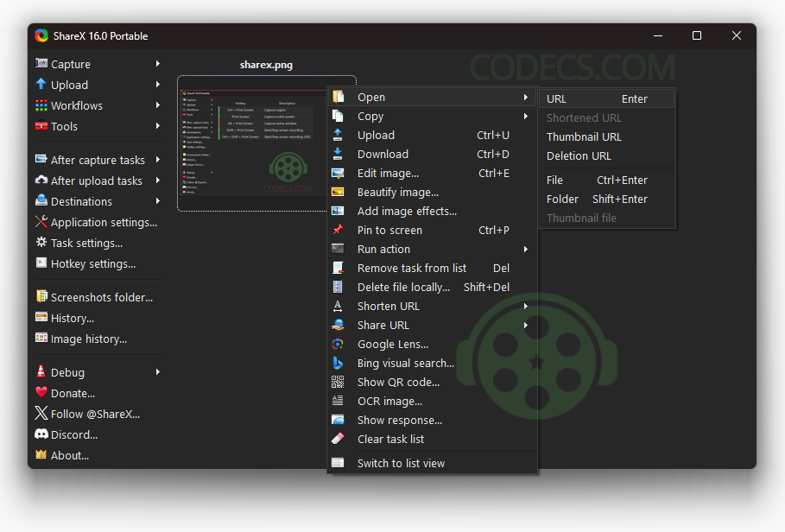Choose Download from the context menu
The height and width of the screenshot is (532, 785).
pos(432,154)
